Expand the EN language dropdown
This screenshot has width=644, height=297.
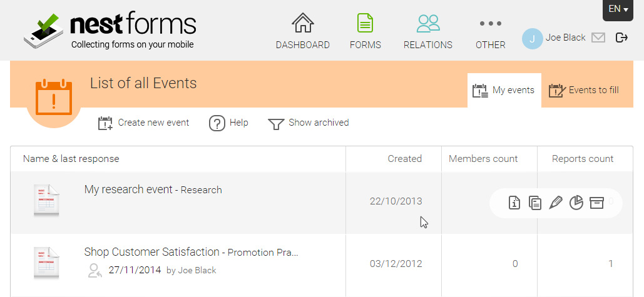pyautogui.click(x=618, y=9)
